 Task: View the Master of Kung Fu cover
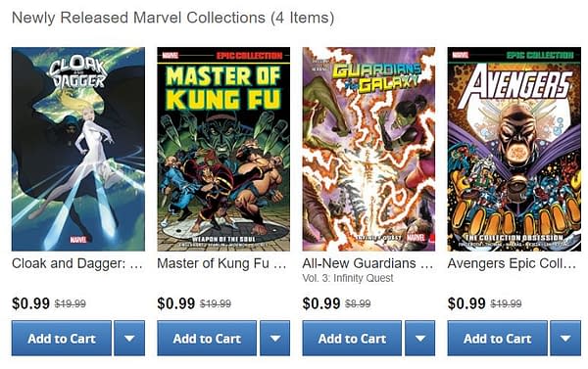click(223, 149)
